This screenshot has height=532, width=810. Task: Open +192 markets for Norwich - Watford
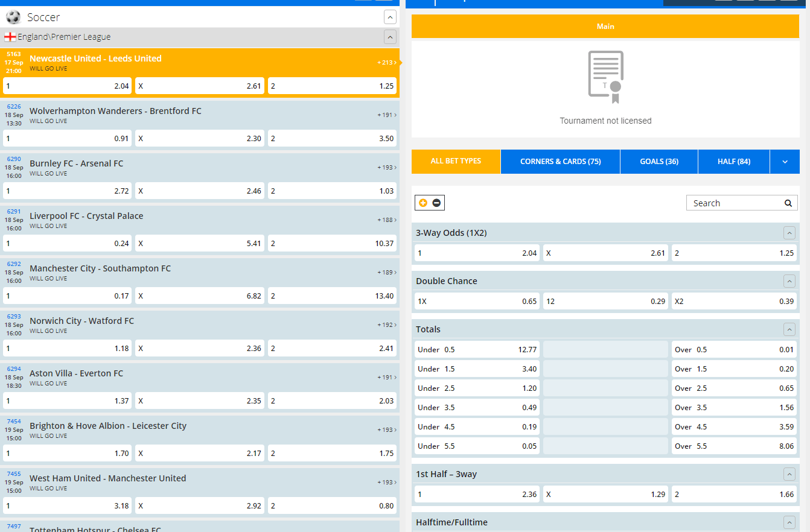point(387,325)
